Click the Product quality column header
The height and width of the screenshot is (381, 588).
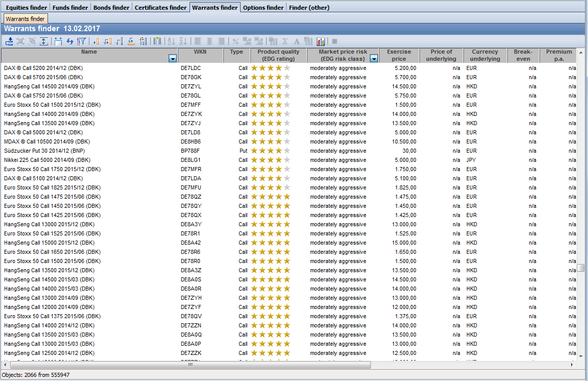(x=278, y=55)
